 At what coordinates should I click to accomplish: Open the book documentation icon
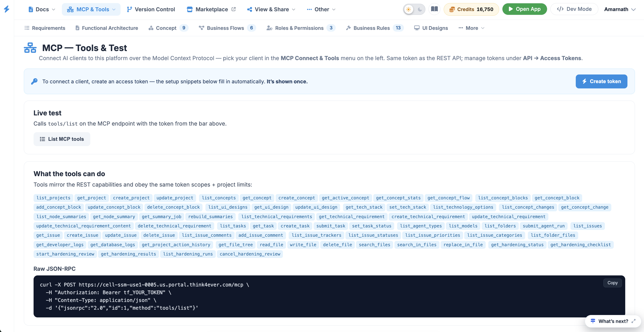coord(434,9)
